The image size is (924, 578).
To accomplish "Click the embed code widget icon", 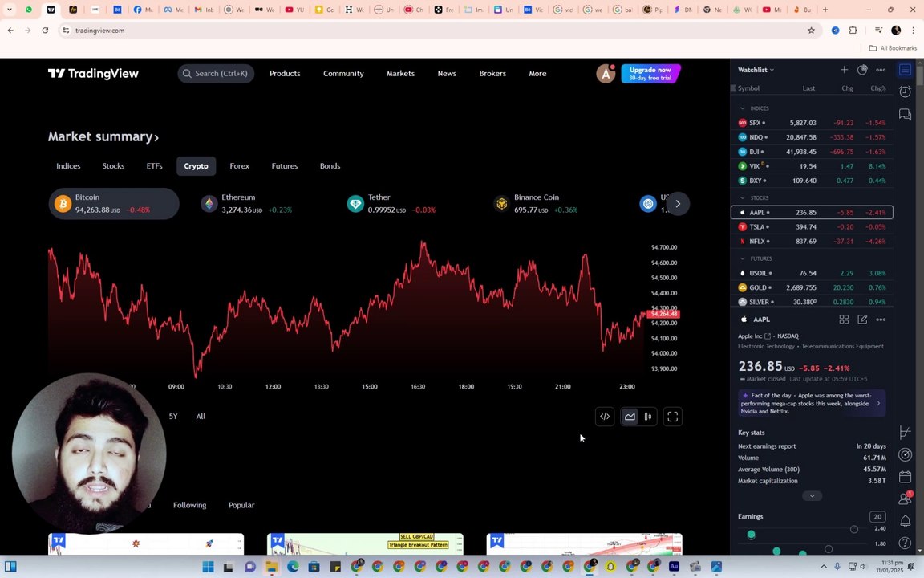I will tap(605, 417).
